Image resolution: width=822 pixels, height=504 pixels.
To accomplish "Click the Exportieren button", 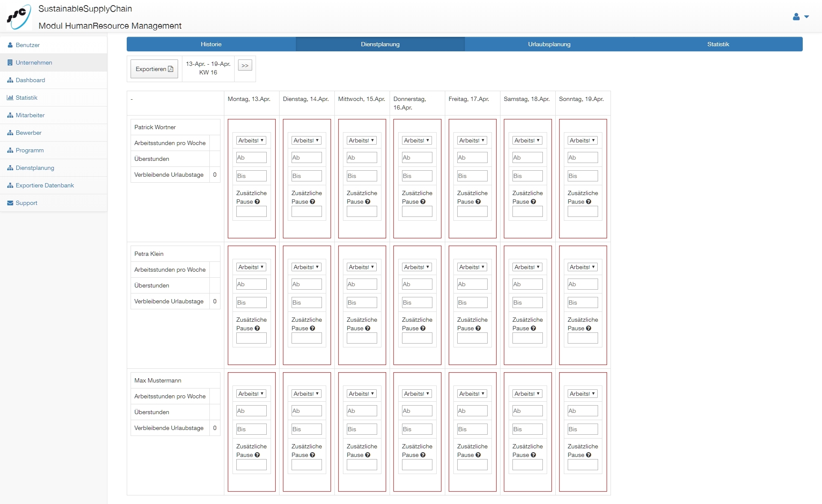I will (x=154, y=69).
